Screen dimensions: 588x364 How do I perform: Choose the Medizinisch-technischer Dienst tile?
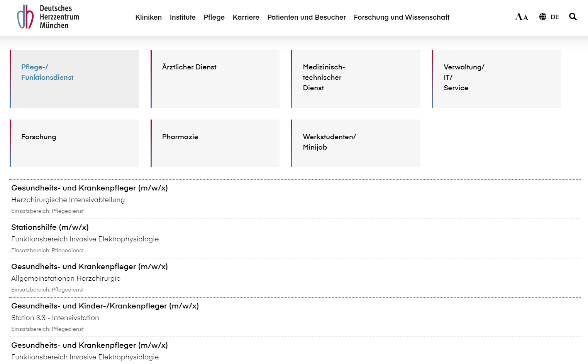(x=356, y=79)
